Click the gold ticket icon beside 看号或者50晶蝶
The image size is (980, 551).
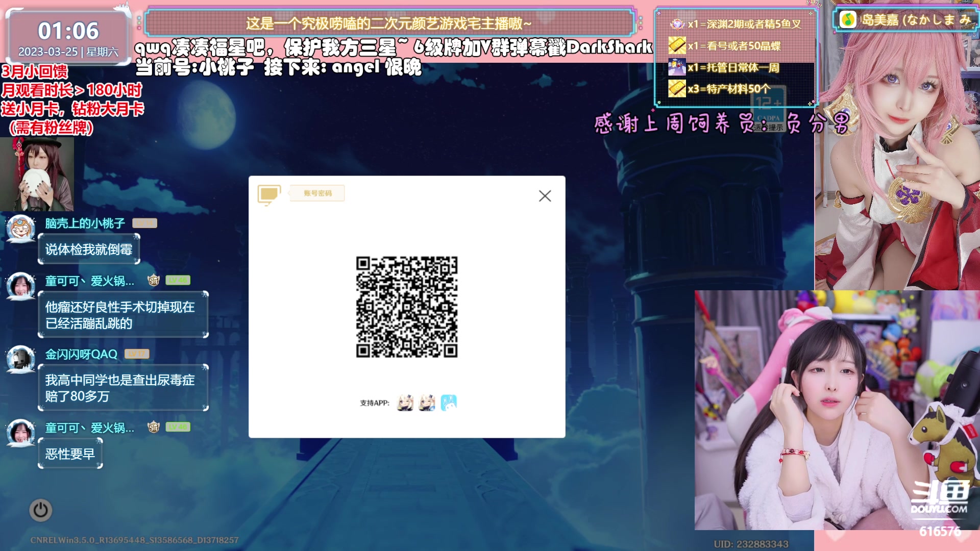point(677,45)
